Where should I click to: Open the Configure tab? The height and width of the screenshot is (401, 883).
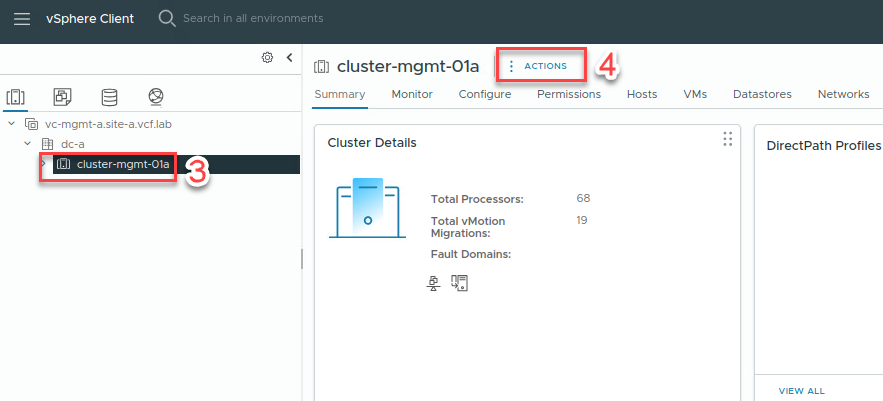(x=485, y=94)
